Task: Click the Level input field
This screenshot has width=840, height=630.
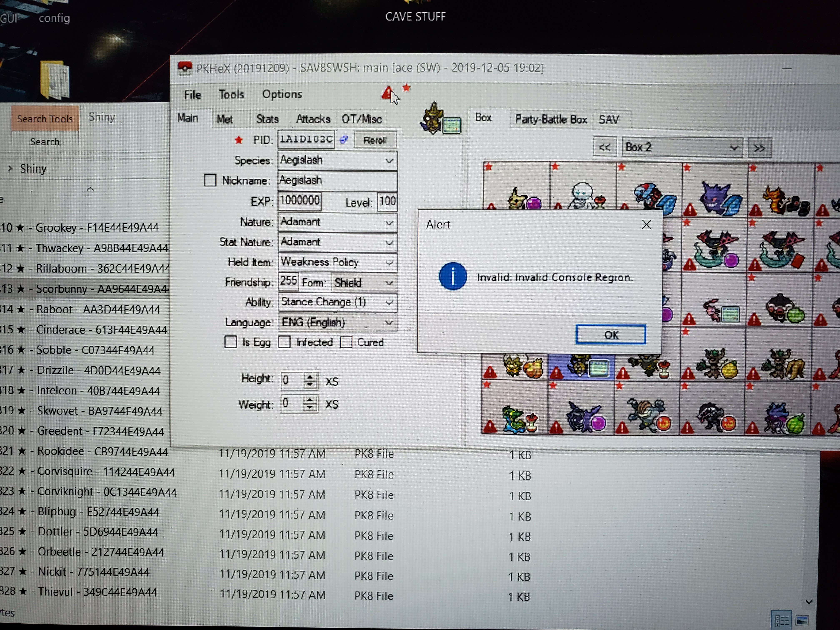Action: [387, 201]
